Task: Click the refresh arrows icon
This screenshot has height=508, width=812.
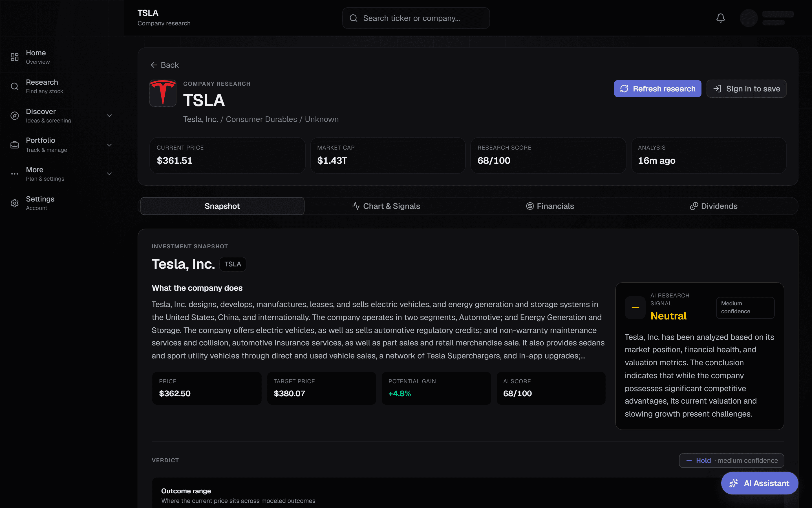Action: pyautogui.click(x=624, y=89)
